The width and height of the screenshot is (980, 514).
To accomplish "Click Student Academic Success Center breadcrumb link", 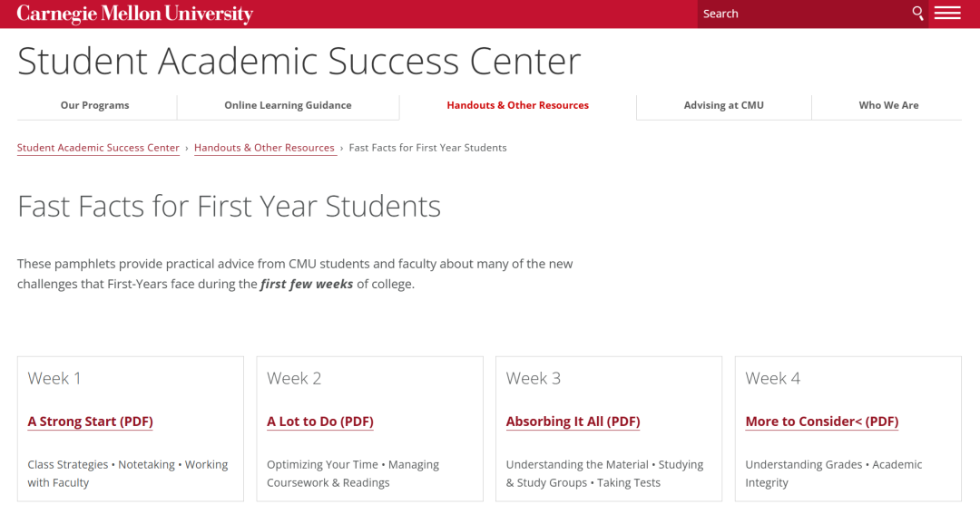I will (x=98, y=148).
